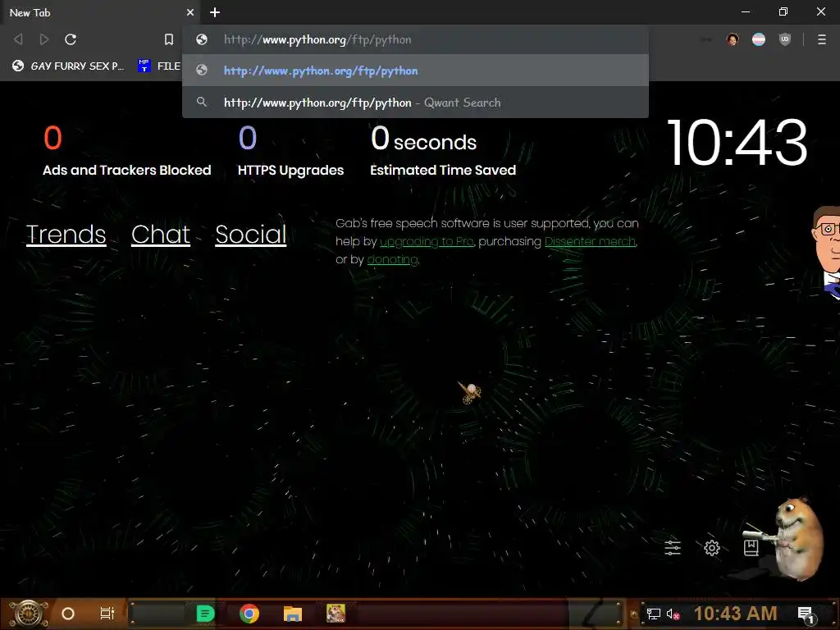
Task: Follow the Dissenter merch link
Action: (x=591, y=241)
